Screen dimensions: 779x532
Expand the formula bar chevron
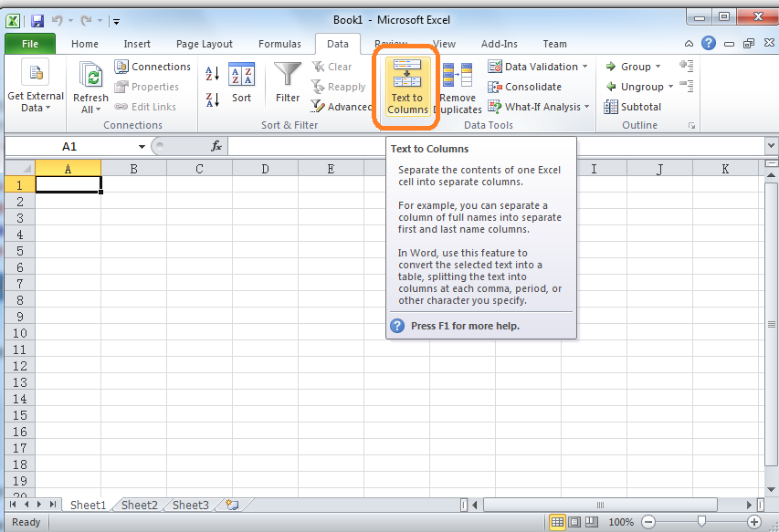pos(771,146)
